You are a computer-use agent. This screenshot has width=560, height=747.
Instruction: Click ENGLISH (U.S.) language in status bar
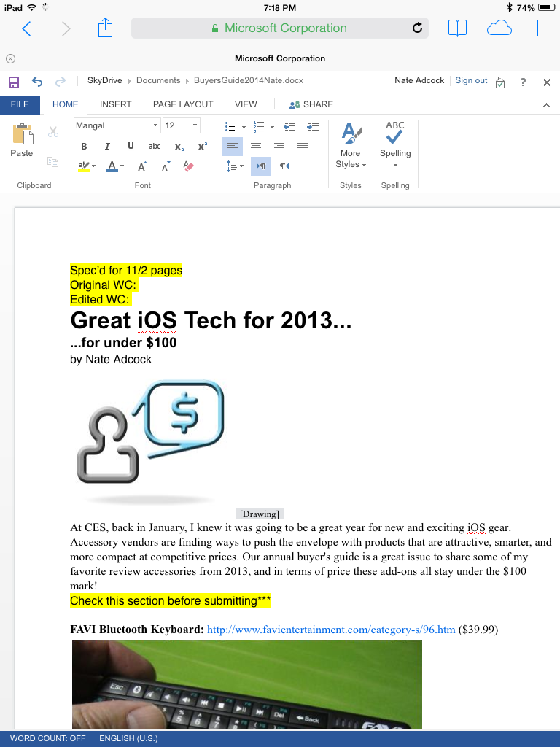pyautogui.click(x=128, y=738)
